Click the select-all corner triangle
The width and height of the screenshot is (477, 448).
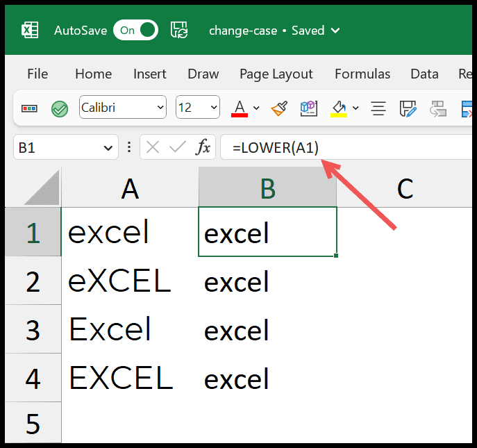click(42, 188)
